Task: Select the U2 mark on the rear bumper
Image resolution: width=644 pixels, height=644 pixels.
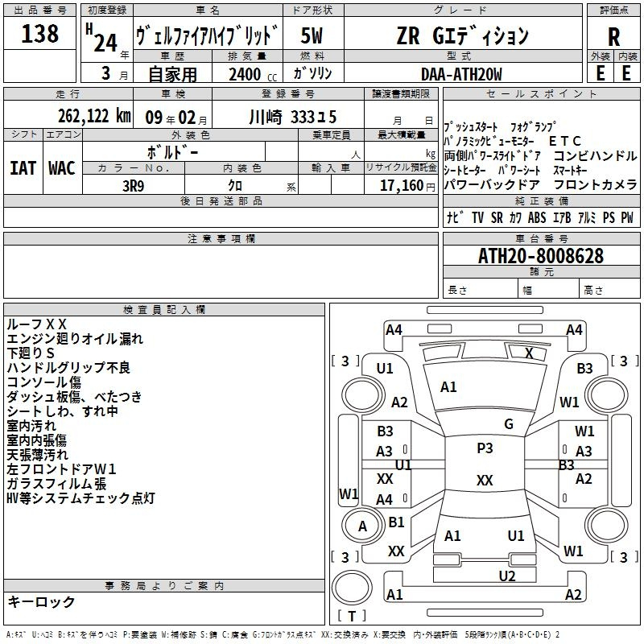Action: [506, 575]
